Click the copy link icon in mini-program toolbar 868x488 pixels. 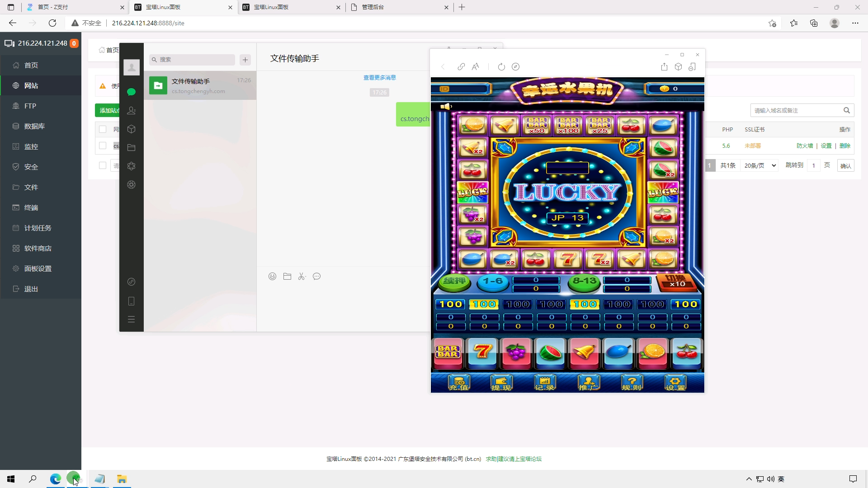coord(461,67)
